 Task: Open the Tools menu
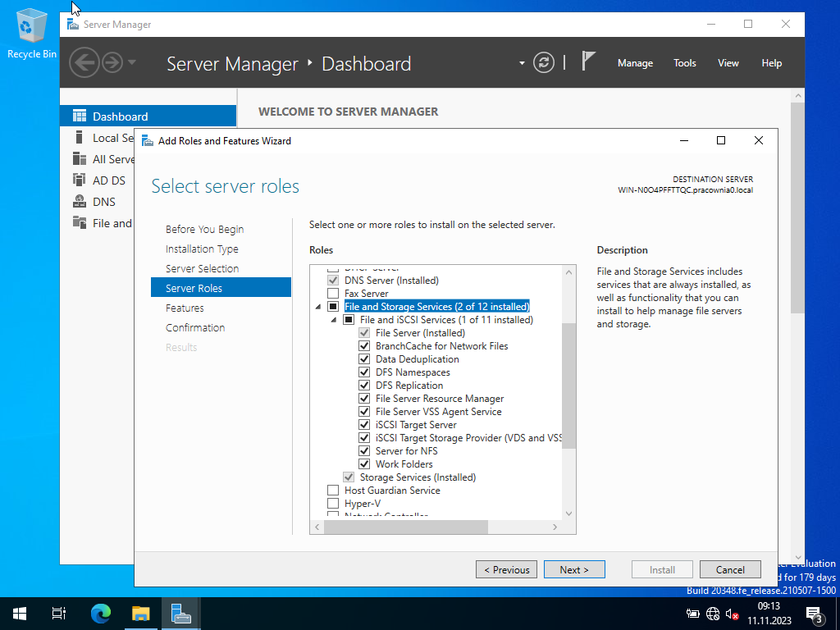(x=684, y=63)
